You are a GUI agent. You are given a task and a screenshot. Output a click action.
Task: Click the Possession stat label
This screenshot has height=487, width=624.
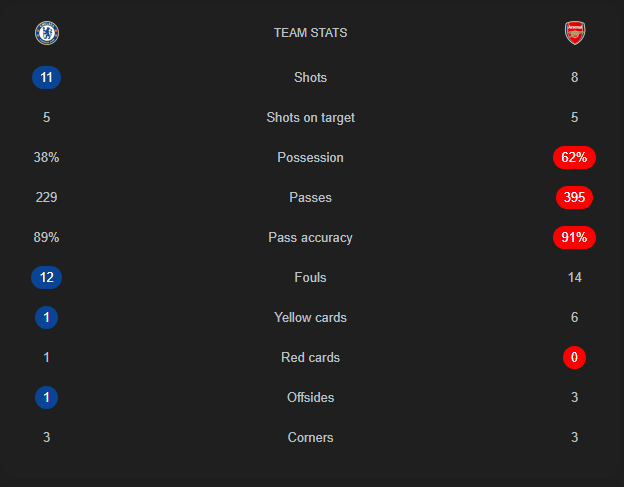311,157
